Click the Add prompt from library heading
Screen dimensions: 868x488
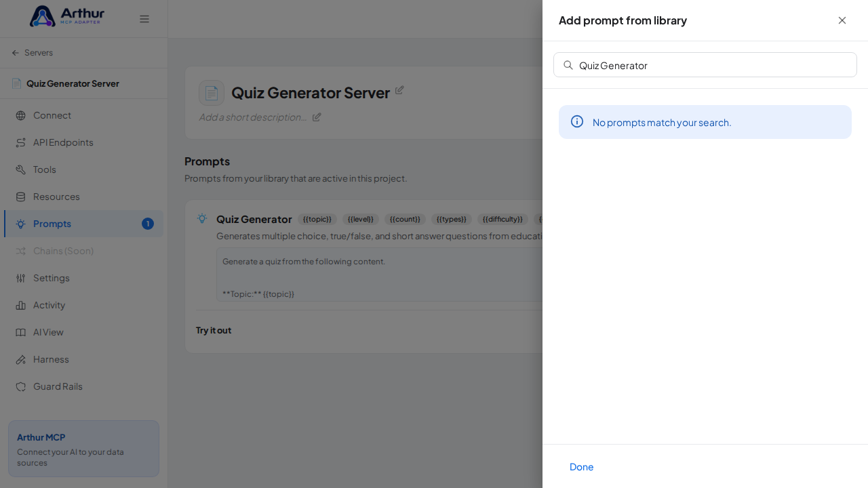click(x=623, y=20)
